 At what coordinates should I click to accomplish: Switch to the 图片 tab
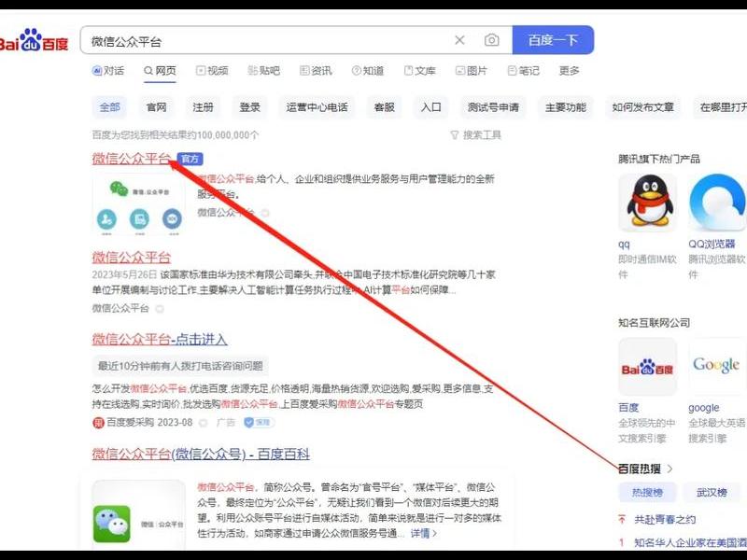tap(472, 71)
